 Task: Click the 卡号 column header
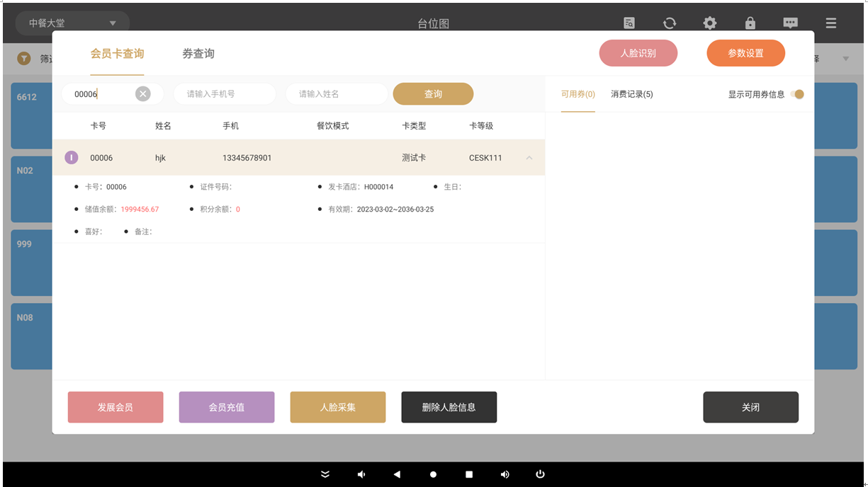click(x=98, y=126)
